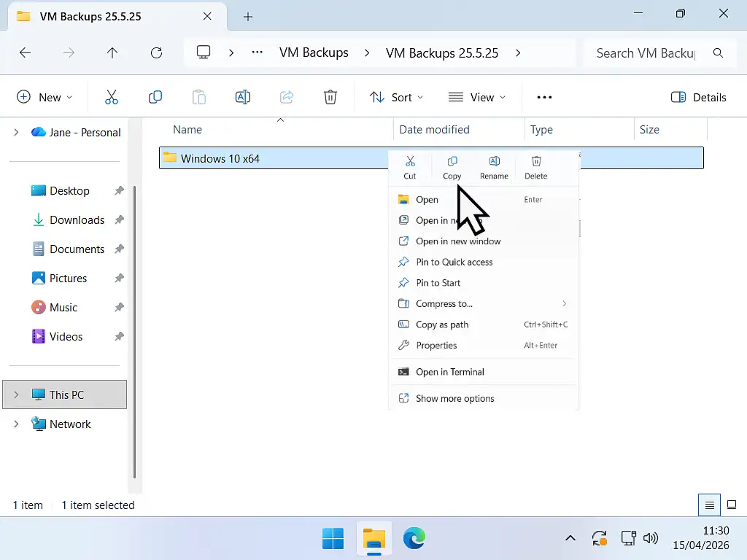Open the View dropdown
Viewport: 747px width, 560px height.
(x=477, y=96)
